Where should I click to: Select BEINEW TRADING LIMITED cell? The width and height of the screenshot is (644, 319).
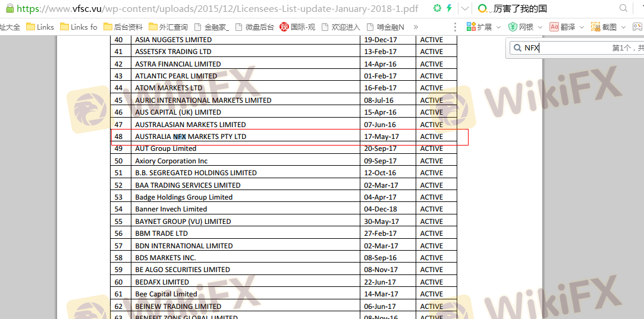(245, 306)
